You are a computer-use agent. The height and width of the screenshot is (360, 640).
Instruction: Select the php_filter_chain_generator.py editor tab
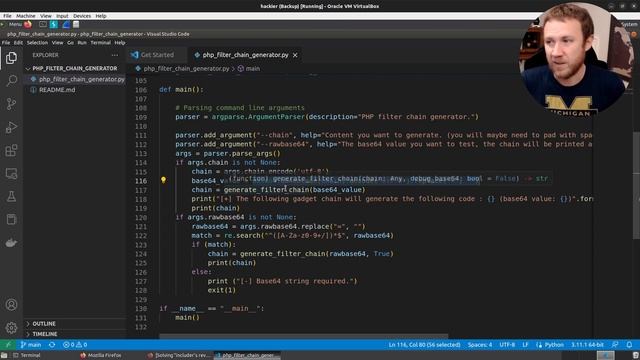[x=245, y=55]
